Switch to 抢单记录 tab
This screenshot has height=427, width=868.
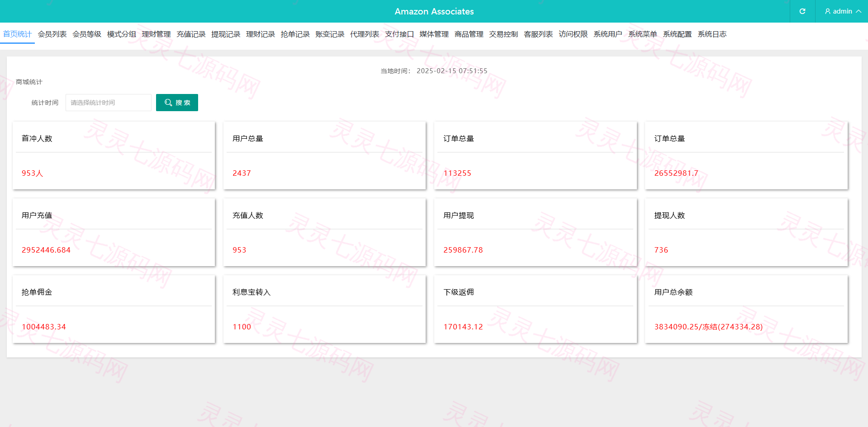(295, 34)
